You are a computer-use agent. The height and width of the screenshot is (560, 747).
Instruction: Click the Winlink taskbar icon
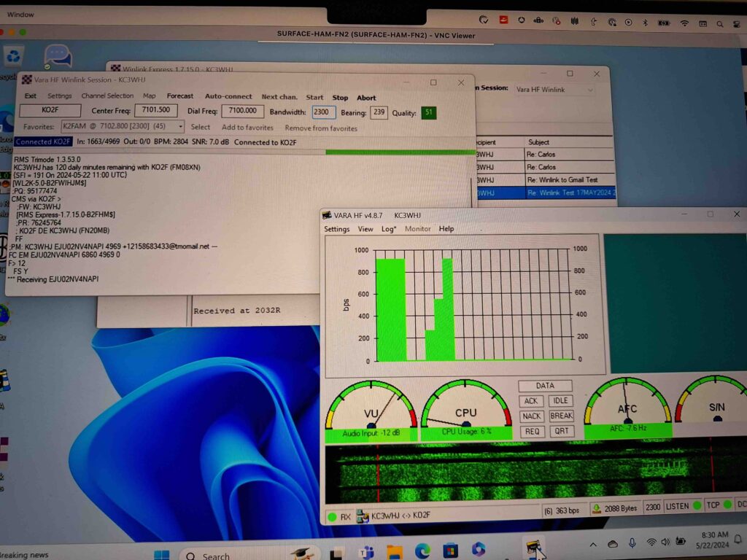[533, 548]
